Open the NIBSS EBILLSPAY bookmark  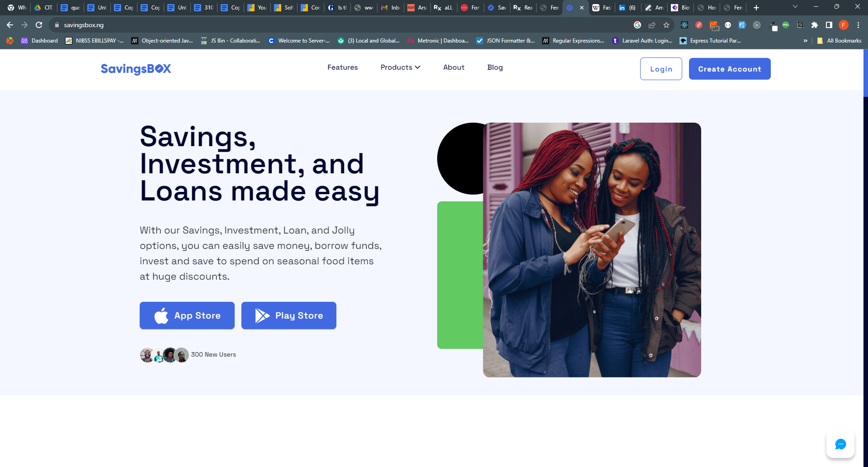pyautogui.click(x=94, y=41)
